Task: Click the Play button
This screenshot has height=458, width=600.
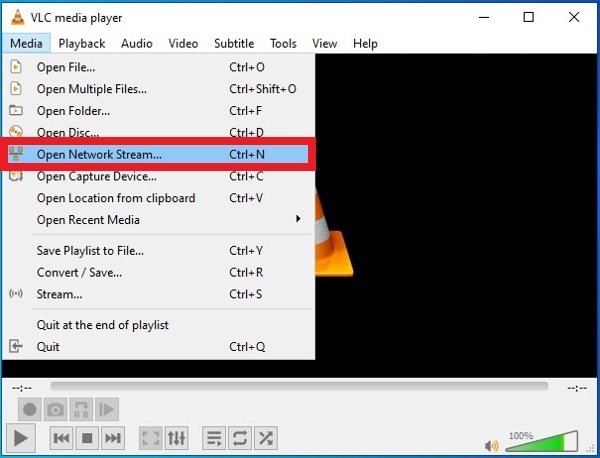Action: point(21,438)
